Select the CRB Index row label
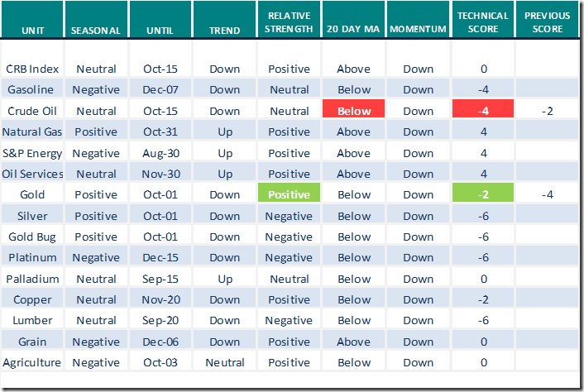 (32, 69)
